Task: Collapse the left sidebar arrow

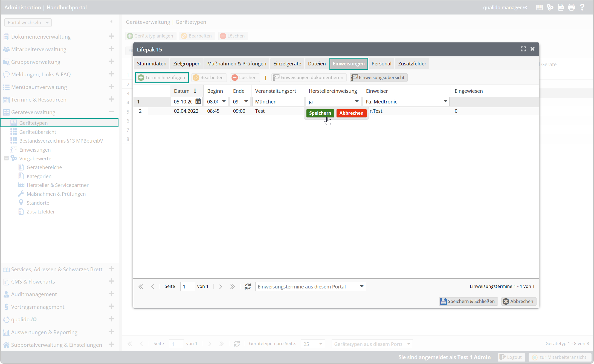Action: (111, 22)
